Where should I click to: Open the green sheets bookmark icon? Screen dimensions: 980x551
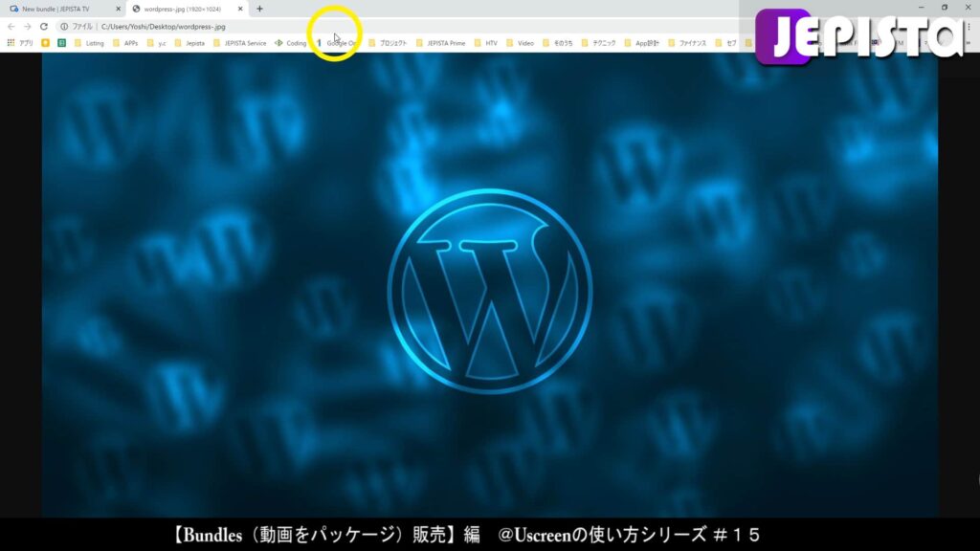pyautogui.click(x=61, y=43)
